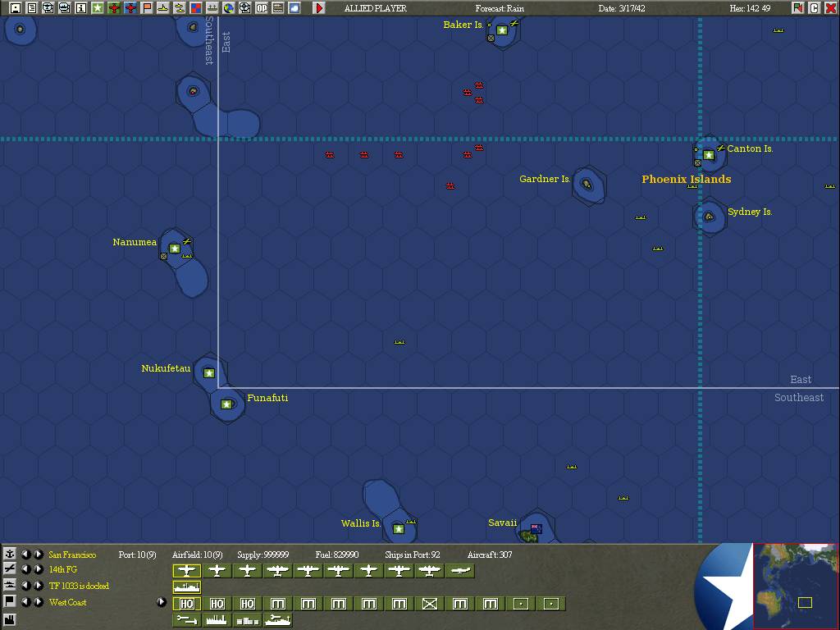Select the last small aircraft unit icon
The width and height of the screenshot is (840, 630).
pos(460,571)
